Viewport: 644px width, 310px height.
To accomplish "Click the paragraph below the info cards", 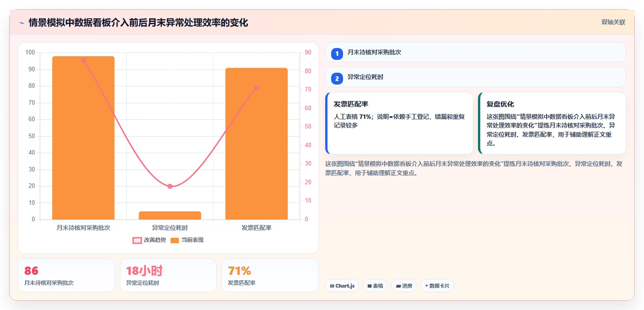I will pos(474,168).
